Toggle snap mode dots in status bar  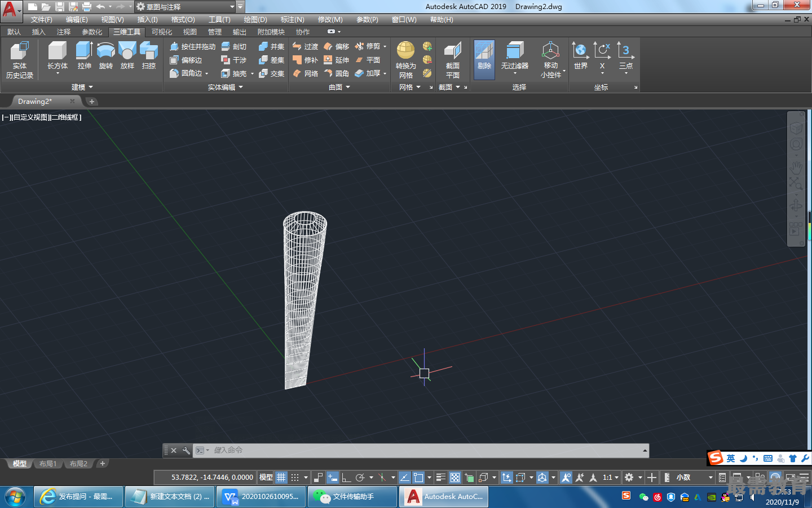point(295,478)
